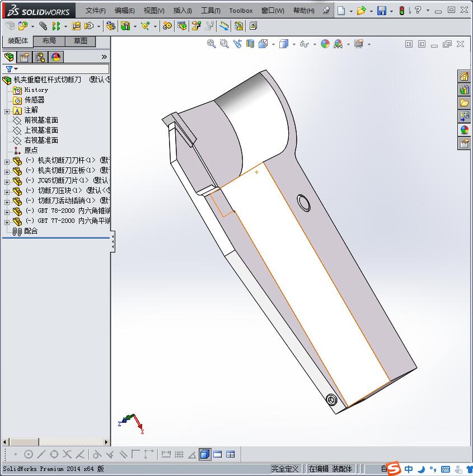Click the View Settings monitor icon
473x476 pixels.
tap(359, 44)
